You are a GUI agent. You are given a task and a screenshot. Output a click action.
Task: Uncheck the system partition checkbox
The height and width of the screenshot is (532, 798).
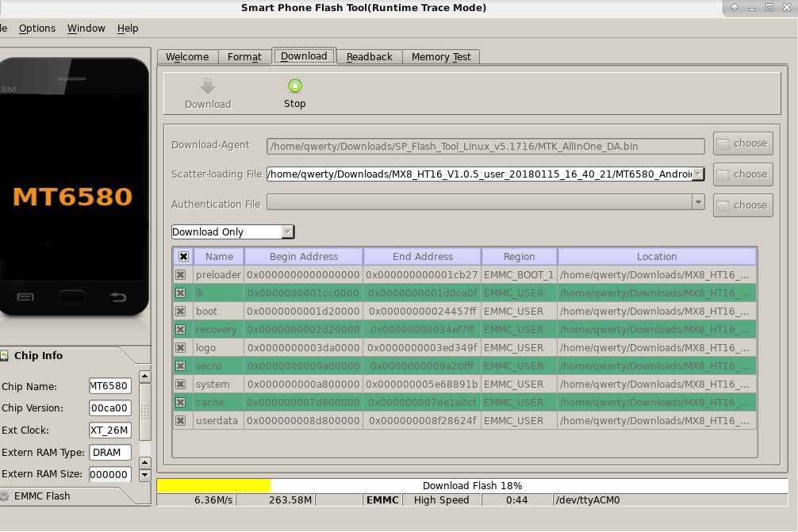pos(180,385)
